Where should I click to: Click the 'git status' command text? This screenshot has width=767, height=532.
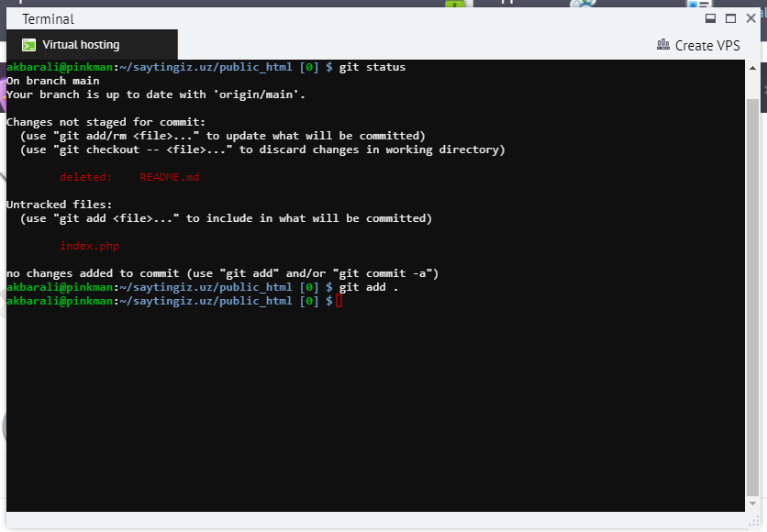click(x=372, y=67)
